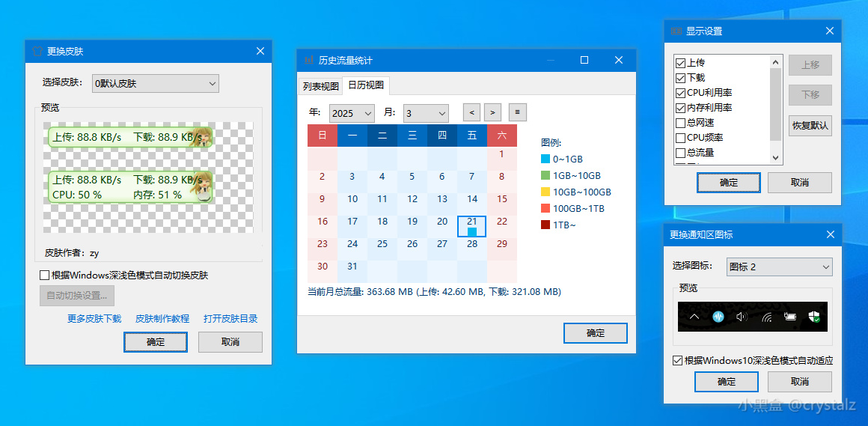
Task: Open the calendar ≡ menu button
Action: pyautogui.click(x=518, y=112)
